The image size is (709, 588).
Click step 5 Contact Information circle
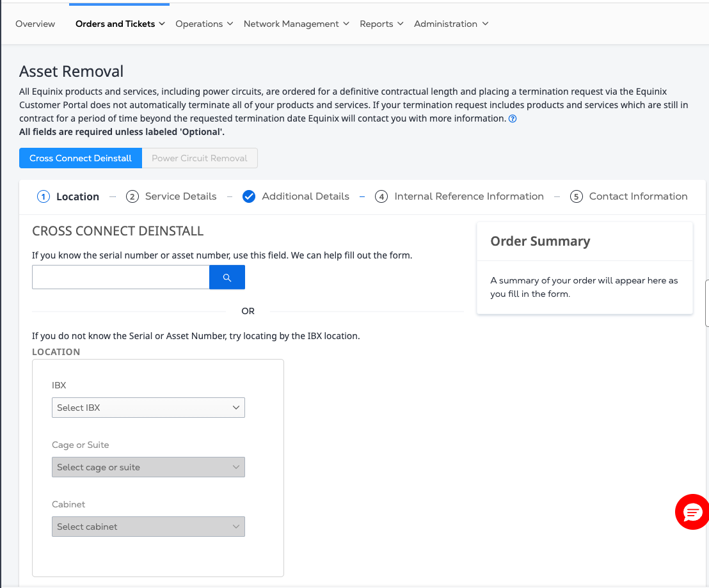(x=576, y=197)
